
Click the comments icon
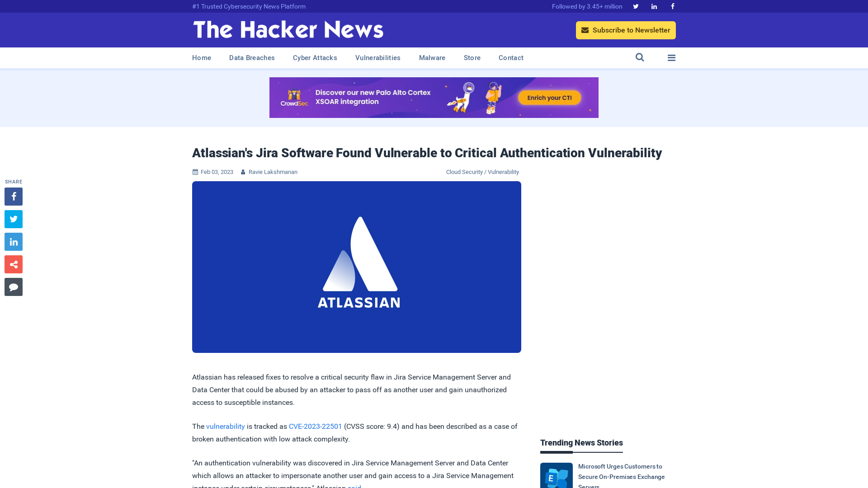point(13,286)
